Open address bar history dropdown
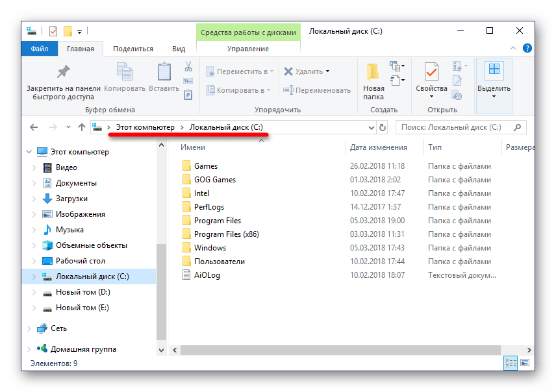 372,127
